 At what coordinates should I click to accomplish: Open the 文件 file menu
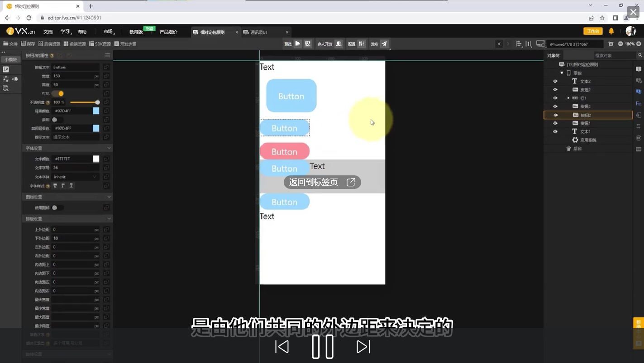pyautogui.click(x=10, y=44)
